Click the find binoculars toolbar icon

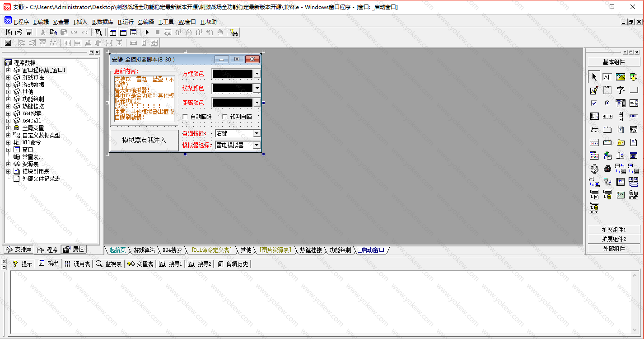click(x=234, y=33)
